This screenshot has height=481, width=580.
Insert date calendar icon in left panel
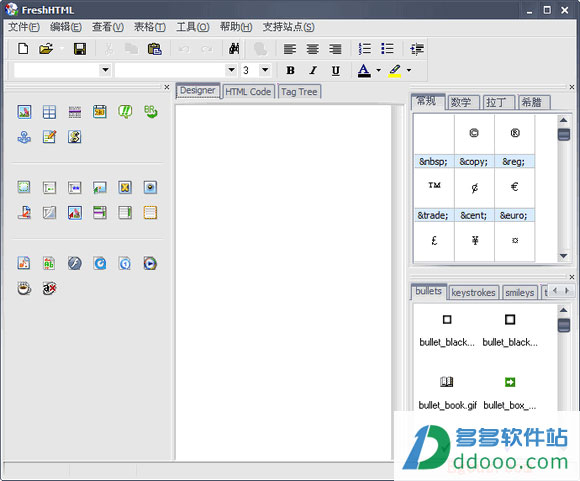pos(100,112)
